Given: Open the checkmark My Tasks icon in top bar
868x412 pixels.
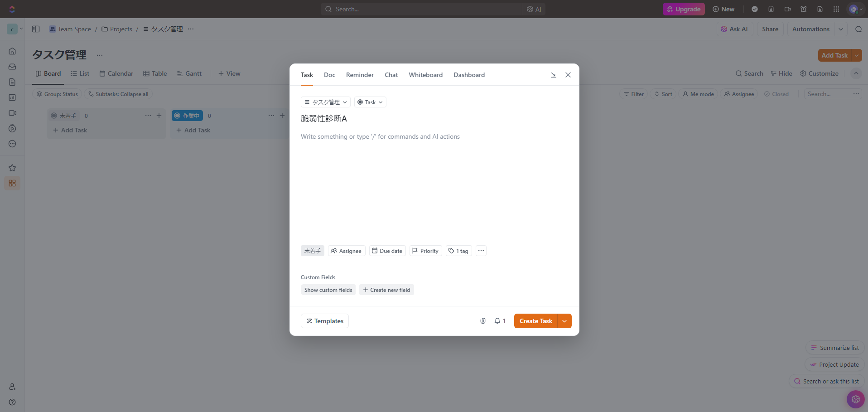Looking at the screenshot, I should tap(754, 9).
